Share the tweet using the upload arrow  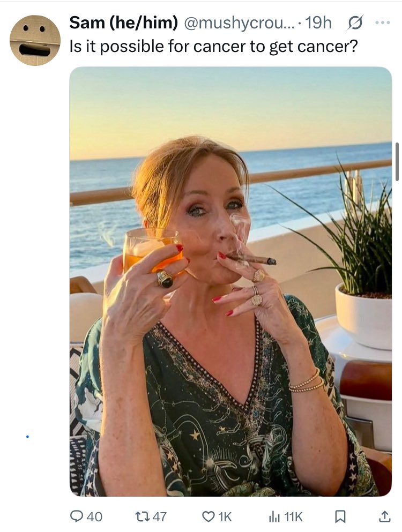point(384,516)
